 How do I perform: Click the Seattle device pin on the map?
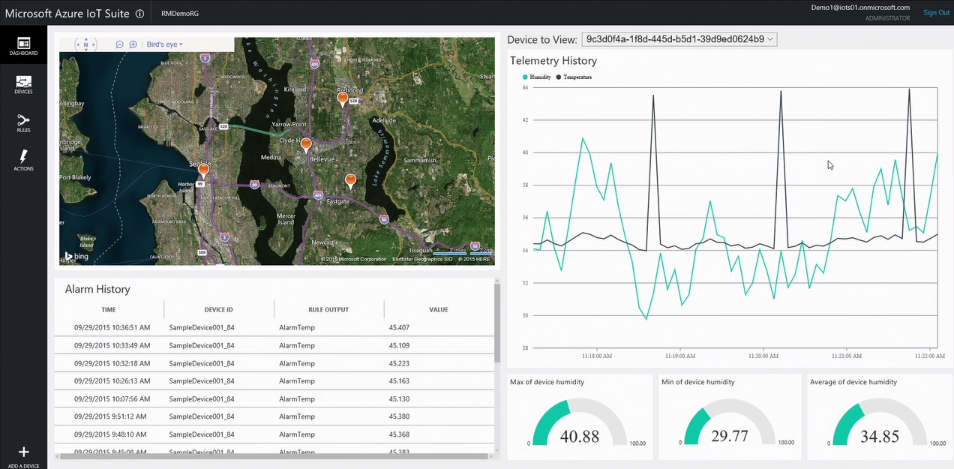point(204,170)
